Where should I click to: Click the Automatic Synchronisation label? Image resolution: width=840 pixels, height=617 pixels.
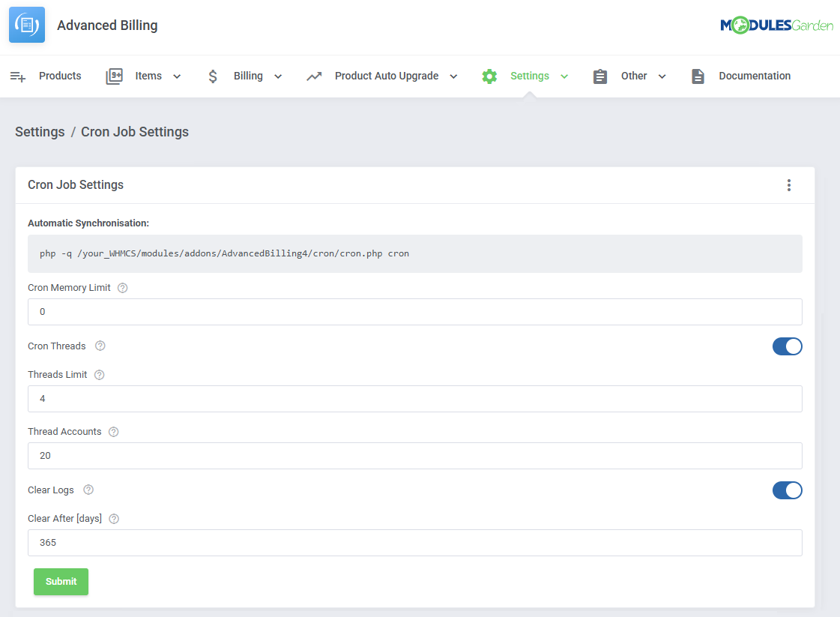click(88, 223)
